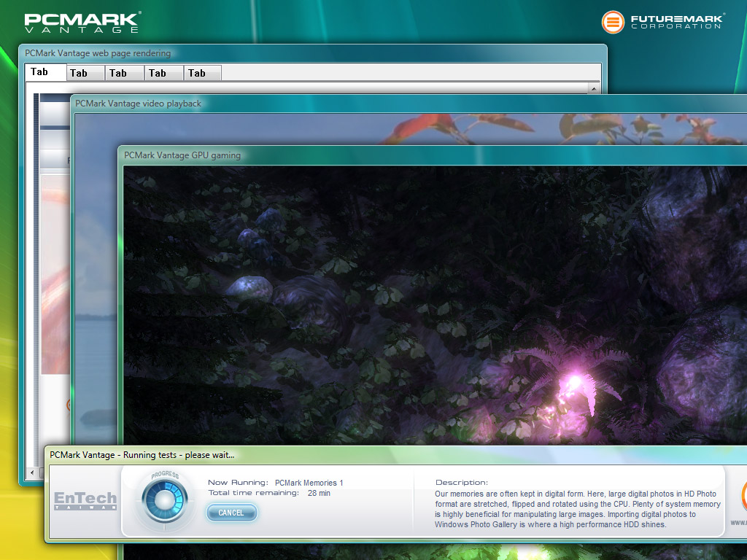747x560 pixels.
Task: Select the third Tab in web page rendering window
Action: coord(125,74)
